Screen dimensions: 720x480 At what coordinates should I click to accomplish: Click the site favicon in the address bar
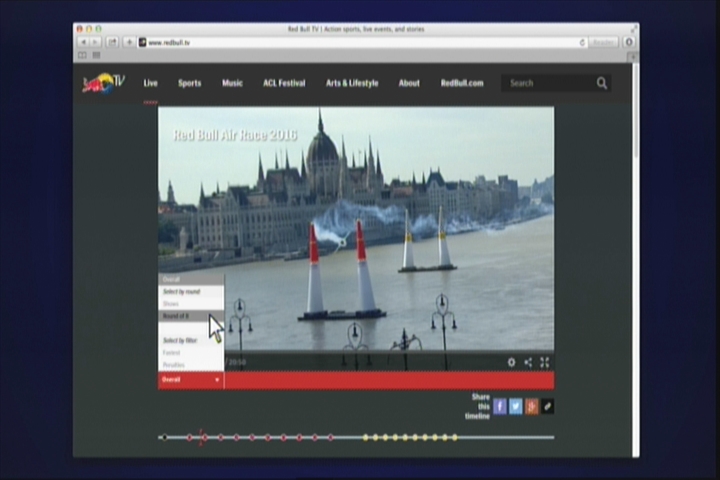pyautogui.click(x=142, y=42)
